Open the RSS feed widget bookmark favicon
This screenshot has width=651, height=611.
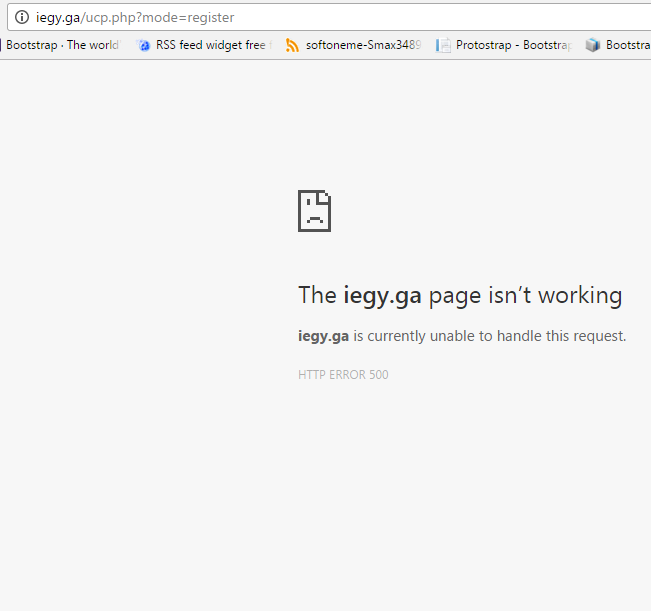click(x=144, y=45)
